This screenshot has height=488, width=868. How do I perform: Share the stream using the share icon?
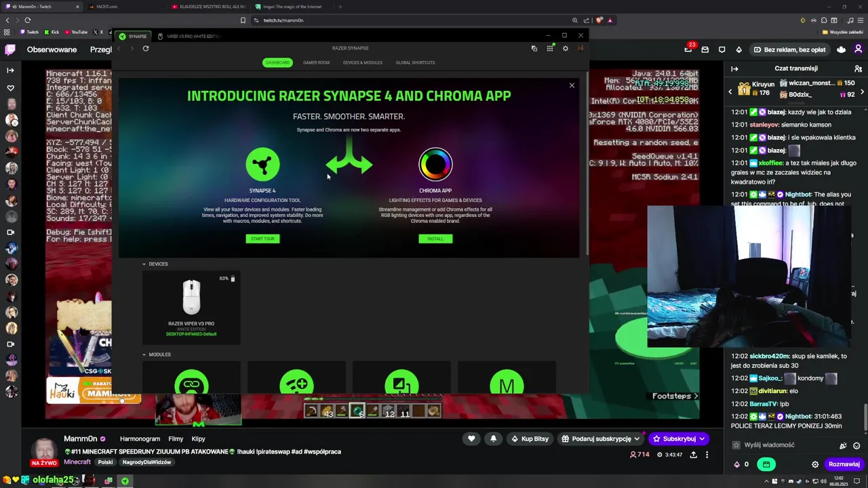coord(693,455)
